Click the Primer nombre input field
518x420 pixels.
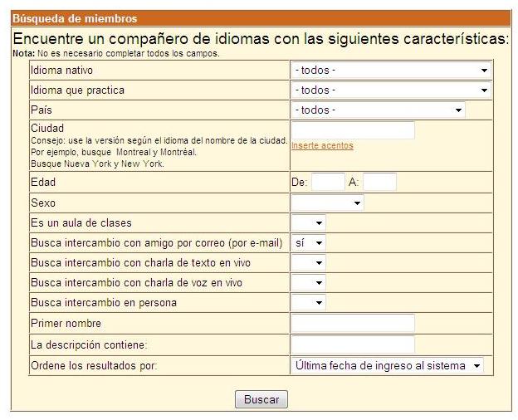(x=353, y=323)
